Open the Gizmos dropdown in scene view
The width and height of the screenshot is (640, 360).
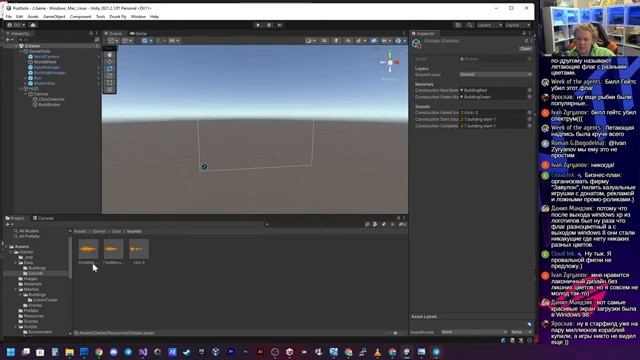tap(400, 41)
